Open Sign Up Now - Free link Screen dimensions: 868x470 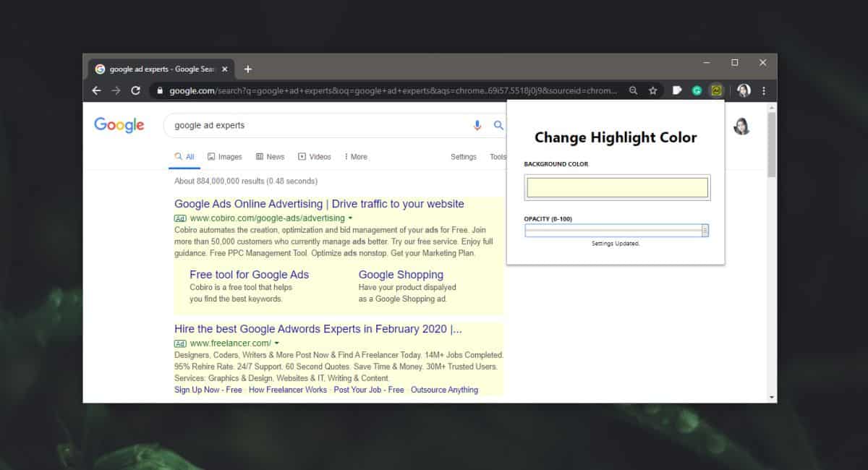[x=208, y=390]
